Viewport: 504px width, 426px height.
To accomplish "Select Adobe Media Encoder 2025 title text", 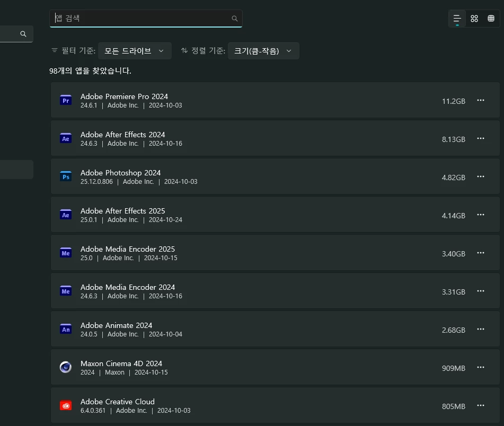I will point(128,249).
